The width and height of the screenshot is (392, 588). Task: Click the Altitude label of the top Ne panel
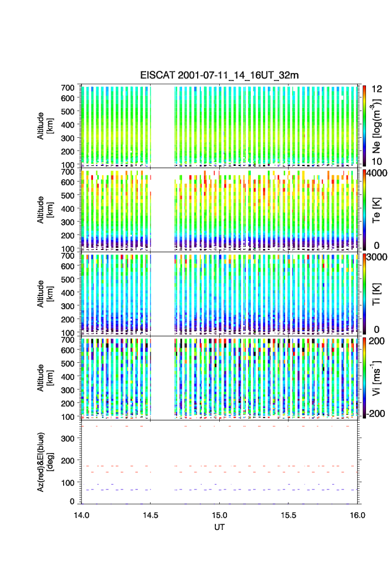pyautogui.click(x=45, y=126)
